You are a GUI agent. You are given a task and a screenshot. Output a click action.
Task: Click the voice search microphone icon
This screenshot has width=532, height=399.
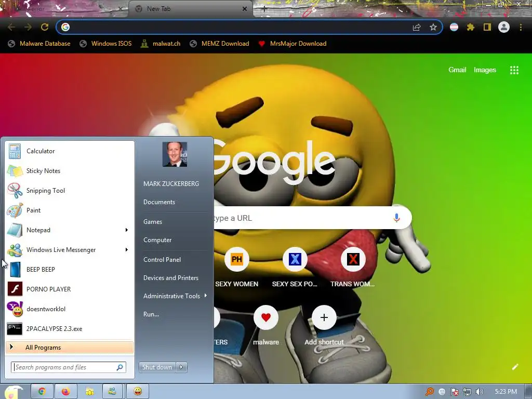pos(396,218)
